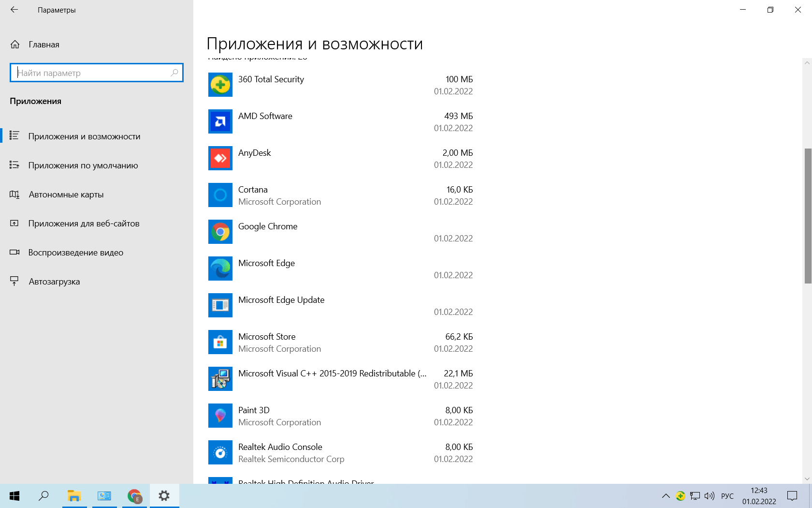Click the vertical scrollbar thumb
Image resolution: width=812 pixels, height=508 pixels.
(808, 216)
